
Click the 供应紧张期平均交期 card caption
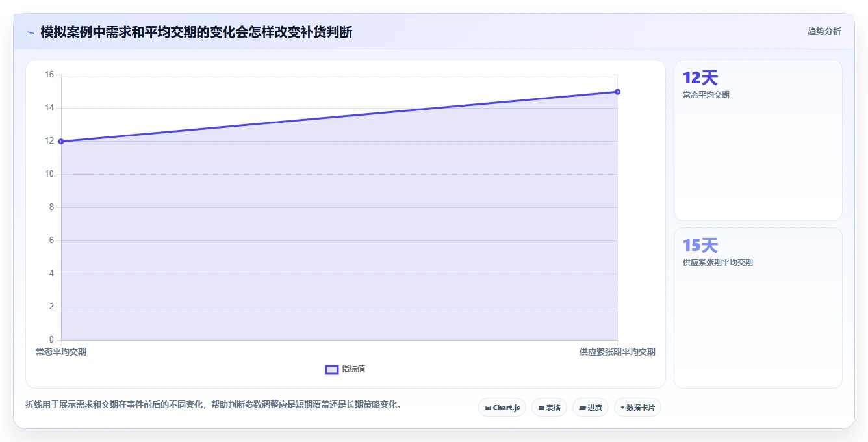point(717,263)
